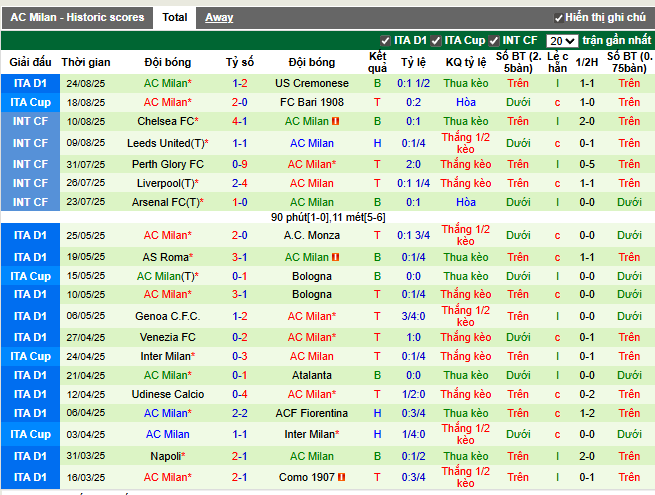This screenshot has height=495, width=655.
Task: Click Genoa C.F.C. team name
Action: coord(168,316)
